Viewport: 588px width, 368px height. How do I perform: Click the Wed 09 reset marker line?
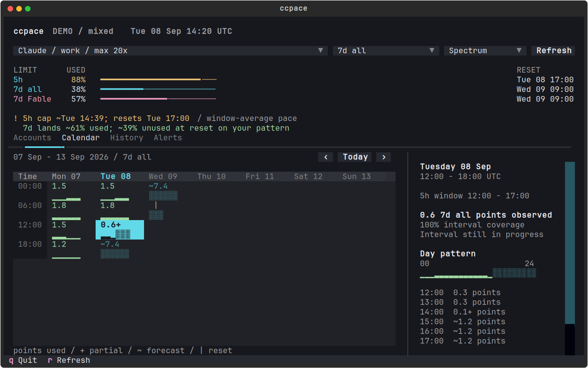coord(156,205)
